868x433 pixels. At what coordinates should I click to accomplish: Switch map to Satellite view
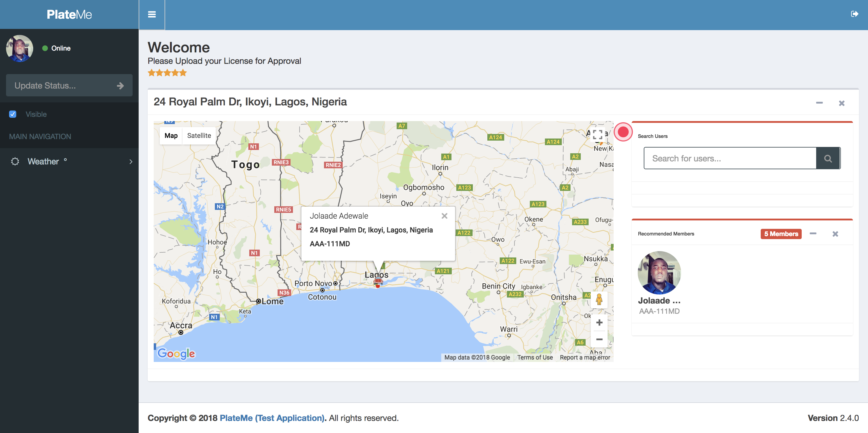pyautogui.click(x=199, y=136)
